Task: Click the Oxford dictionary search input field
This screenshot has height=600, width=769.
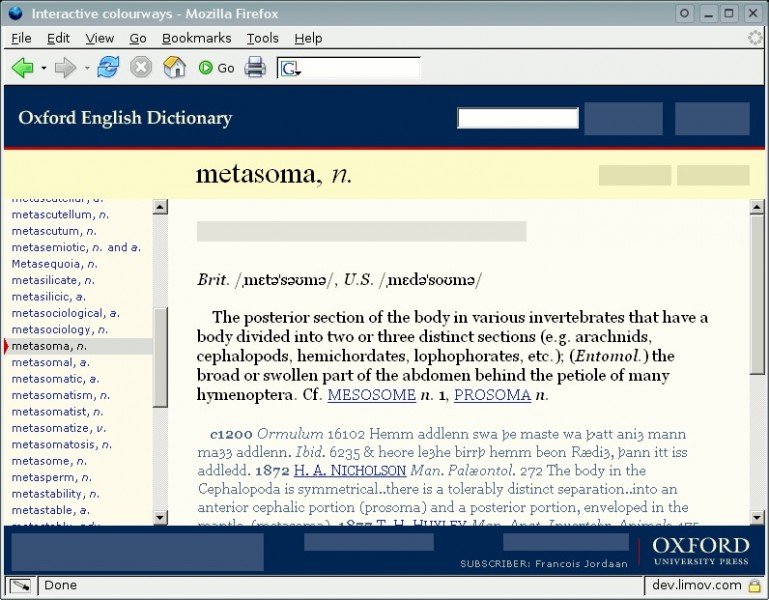Action: pos(517,118)
